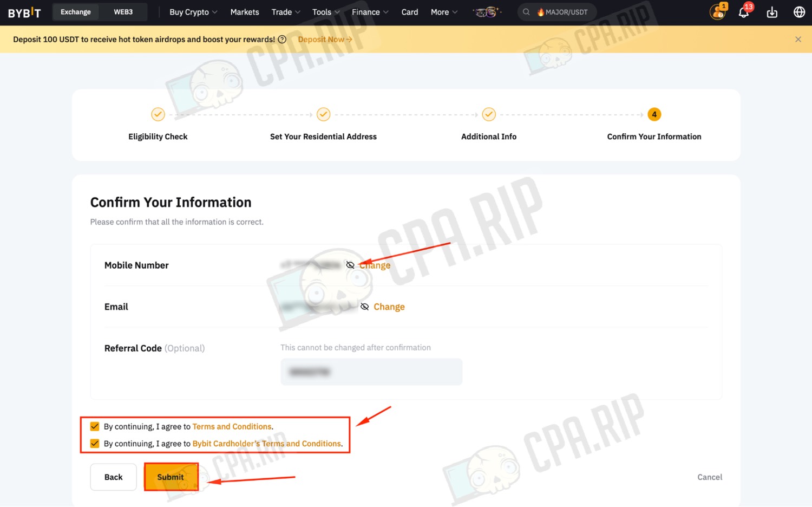Open Bybit Cardholder's Terms and Conditions link
The width and height of the screenshot is (812, 507).
coord(267,443)
